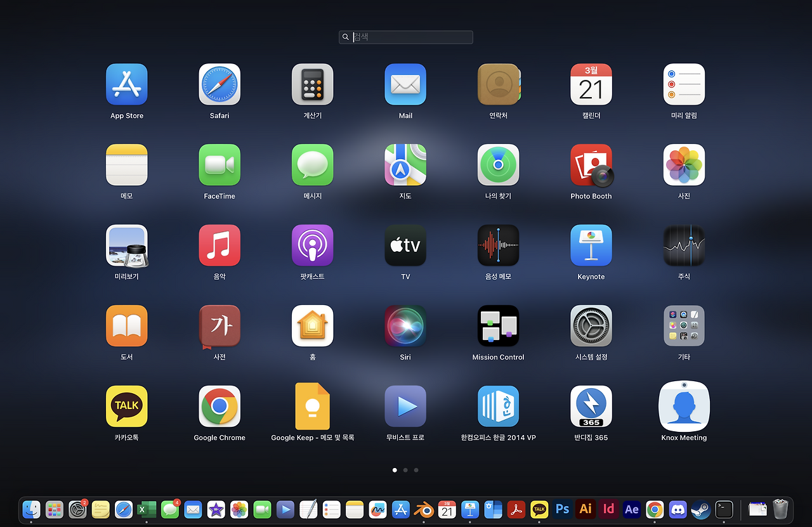The height and width of the screenshot is (527, 812).
Task: Launch Illustrator from the Dock
Action: pos(586,509)
